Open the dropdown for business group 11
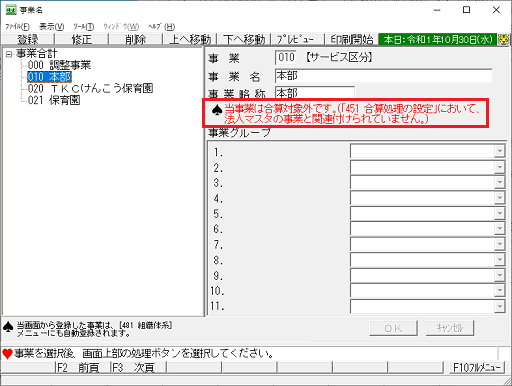 pos(499,306)
